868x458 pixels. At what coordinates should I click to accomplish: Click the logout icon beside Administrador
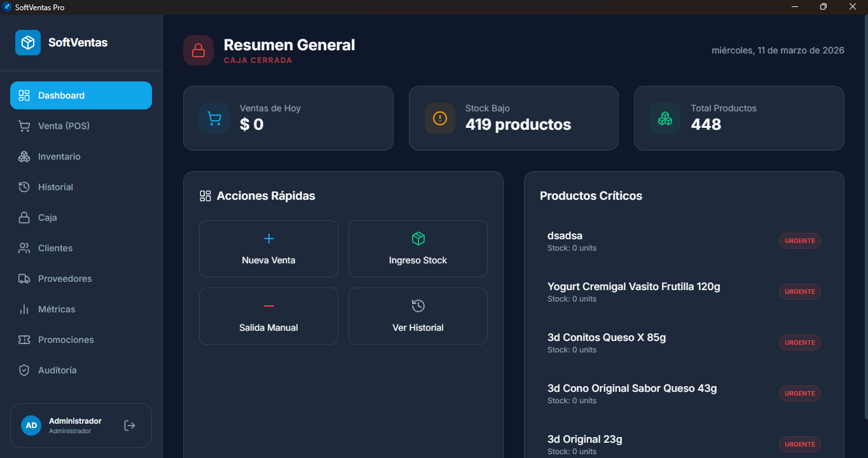point(129,425)
